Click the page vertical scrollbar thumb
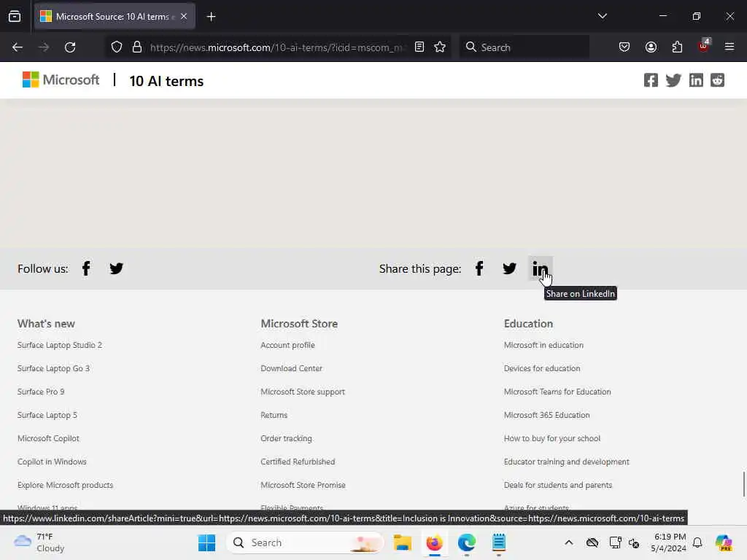The height and width of the screenshot is (560, 747). click(x=743, y=484)
